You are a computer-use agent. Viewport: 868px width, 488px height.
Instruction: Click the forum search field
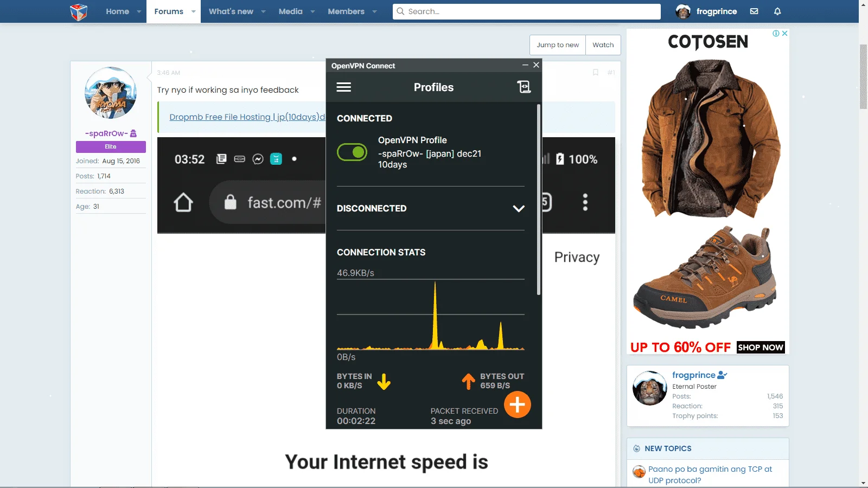527,11
